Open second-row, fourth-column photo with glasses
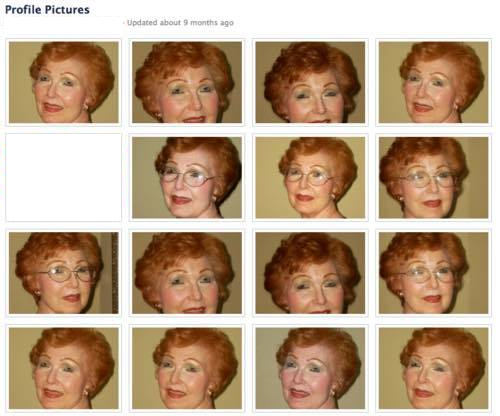This screenshot has height=416, width=500. (434, 178)
